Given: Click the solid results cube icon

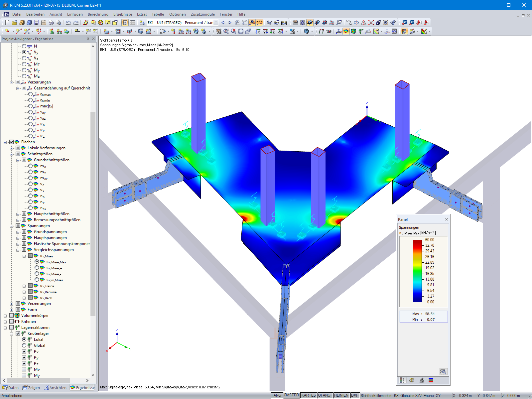Looking at the screenshot, I should click(x=353, y=31).
